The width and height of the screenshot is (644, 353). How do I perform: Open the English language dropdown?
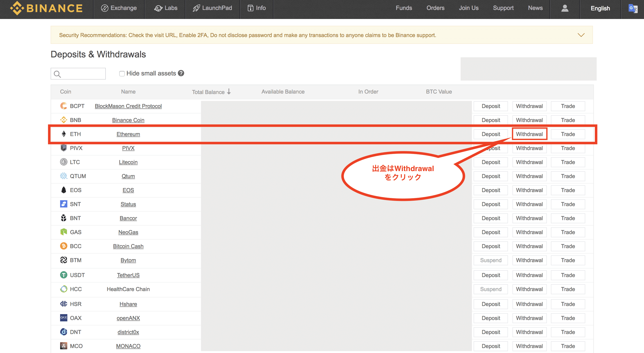600,8
